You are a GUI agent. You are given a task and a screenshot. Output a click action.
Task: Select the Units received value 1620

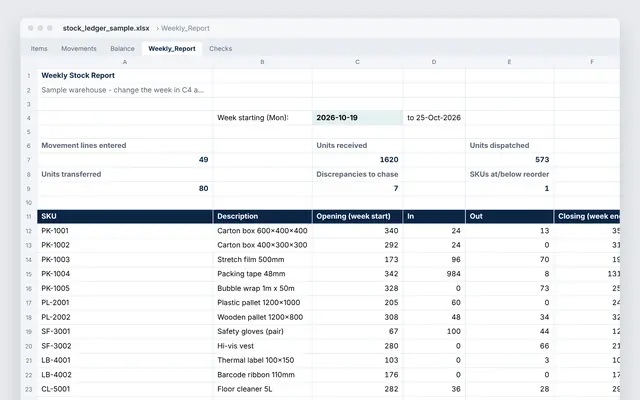click(358, 160)
